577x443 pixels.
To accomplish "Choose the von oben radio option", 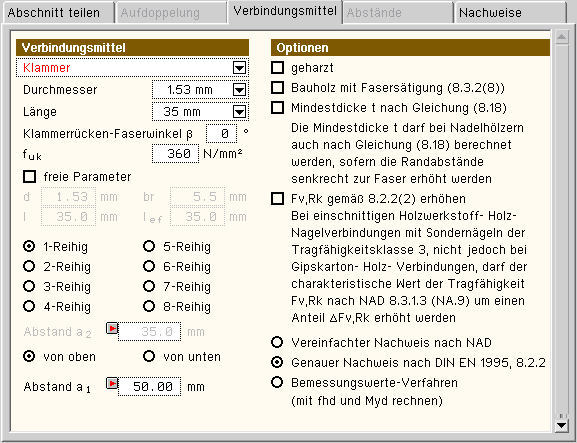I will click(29, 356).
